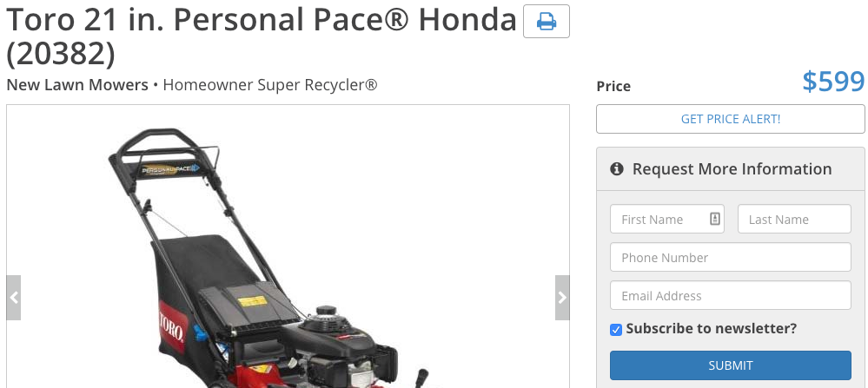Activate the Email Address field
This screenshot has width=868, height=388.
pos(730,295)
